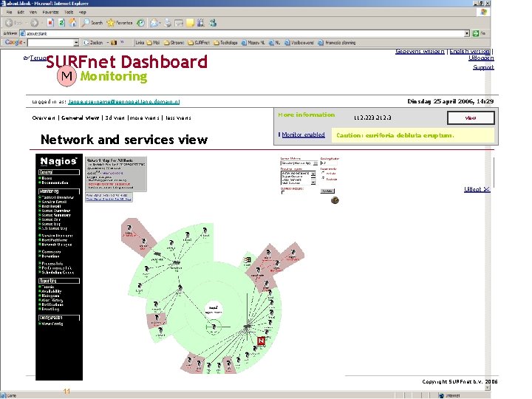This screenshot has height=399, width=532.
Task: Click the red N Nagios host icon
Action: coord(261,341)
